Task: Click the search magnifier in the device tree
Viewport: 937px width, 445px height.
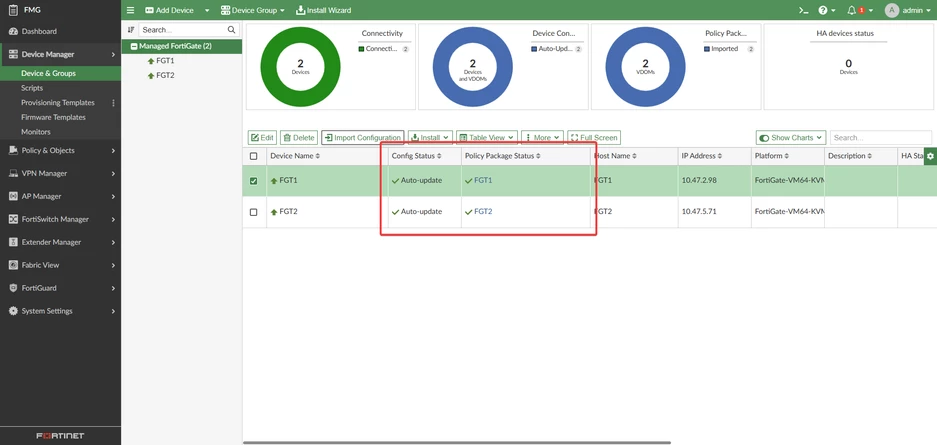Action: tap(231, 29)
